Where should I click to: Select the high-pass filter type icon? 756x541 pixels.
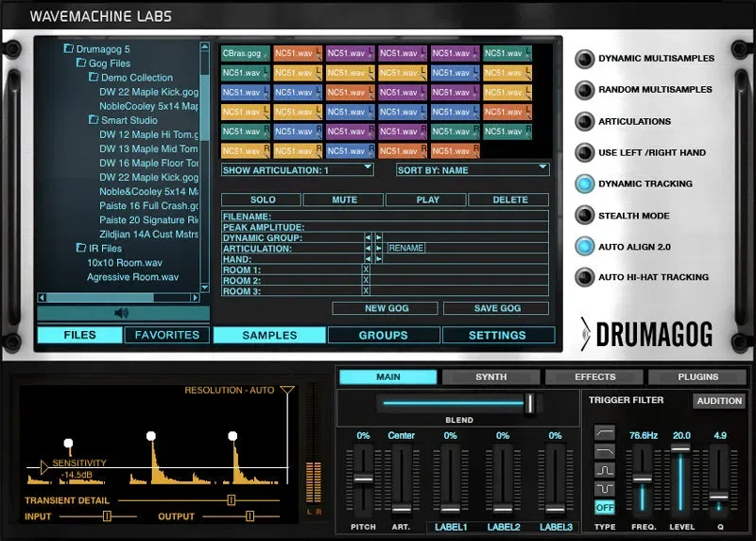pyautogui.click(x=604, y=432)
